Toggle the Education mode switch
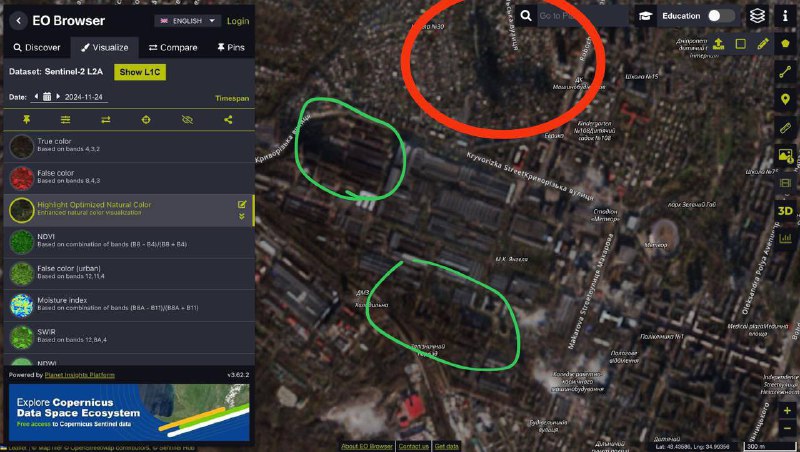 pyautogui.click(x=721, y=16)
